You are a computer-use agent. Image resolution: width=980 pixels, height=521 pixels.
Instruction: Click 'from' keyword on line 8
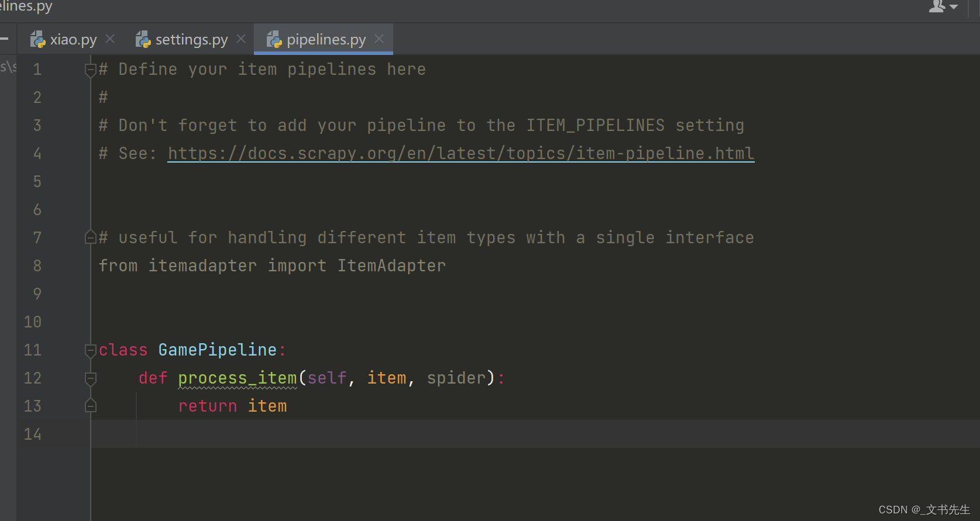pyautogui.click(x=118, y=265)
